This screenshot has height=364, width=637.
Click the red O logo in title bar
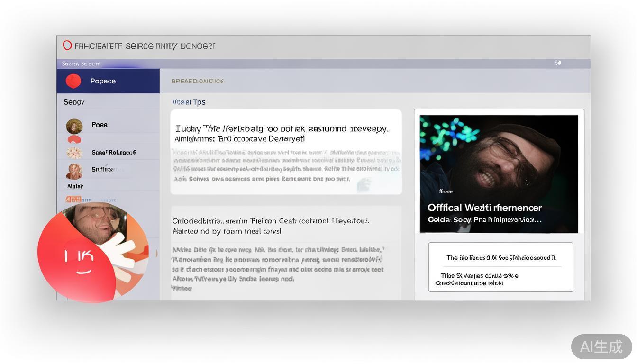click(67, 45)
